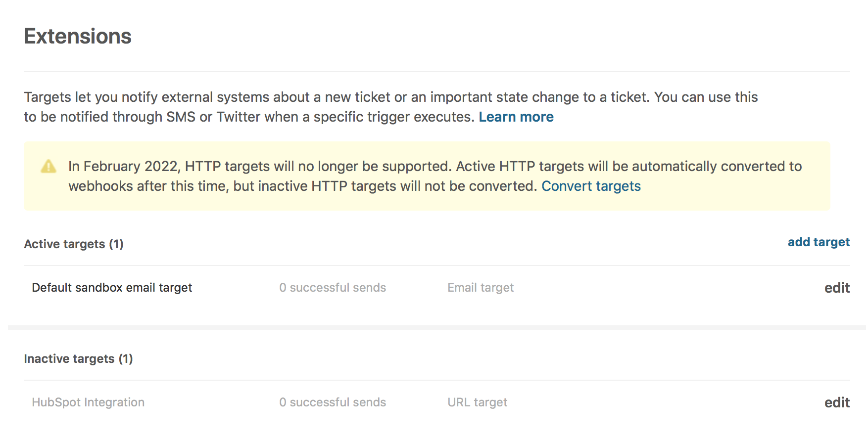Click successful sends count for HubSpot Integration

coord(333,402)
